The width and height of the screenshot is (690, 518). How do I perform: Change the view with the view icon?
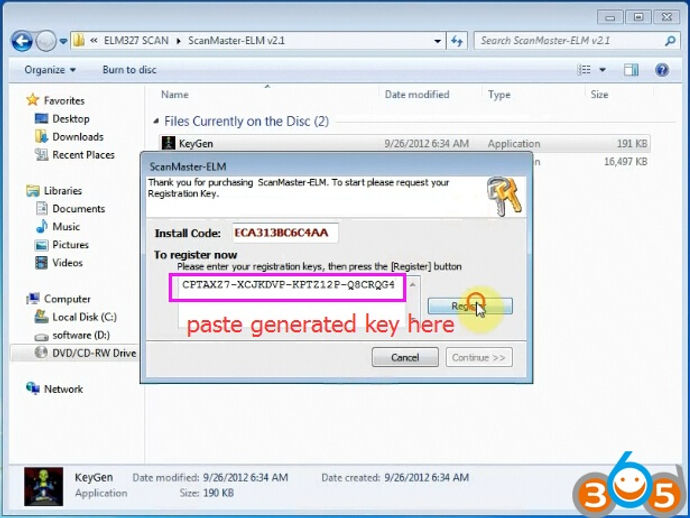click(x=584, y=70)
